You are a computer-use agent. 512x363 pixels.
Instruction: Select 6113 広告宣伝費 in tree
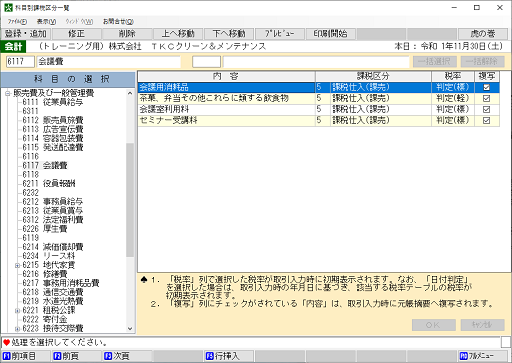pyautogui.click(x=53, y=129)
